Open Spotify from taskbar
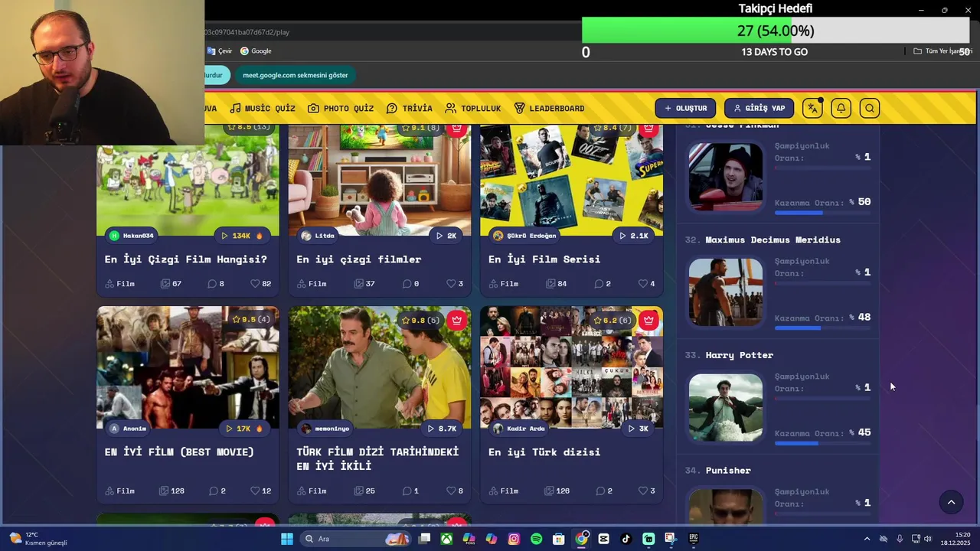This screenshot has width=980, height=551. (x=536, y=539)
